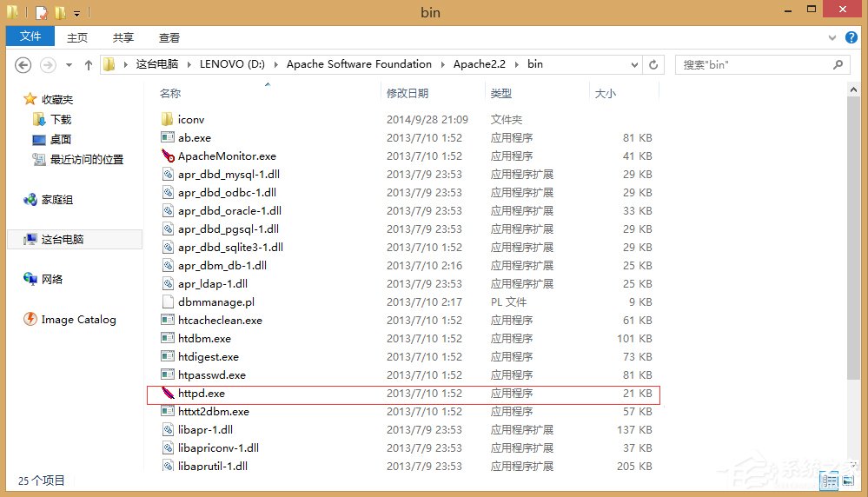This screenshot has width=868, height=497.
Task: Open address bar history dropdown
Action: (634, 65)
